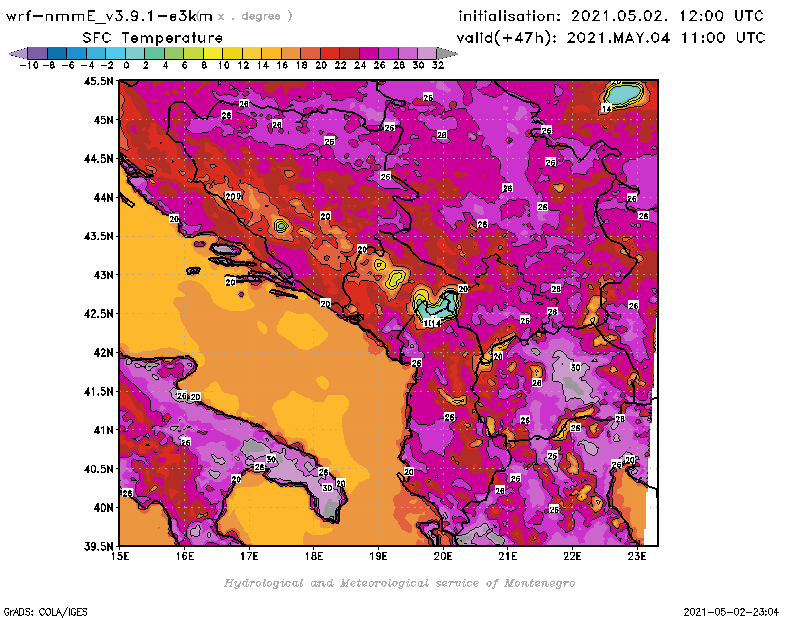Image resolution: width=800 pixels, height=618 pixels.
Task: Click the 'Hydrological and Meteorological service of Montenegro' caption
Action: pyautogui.click(x=399, y=583)
